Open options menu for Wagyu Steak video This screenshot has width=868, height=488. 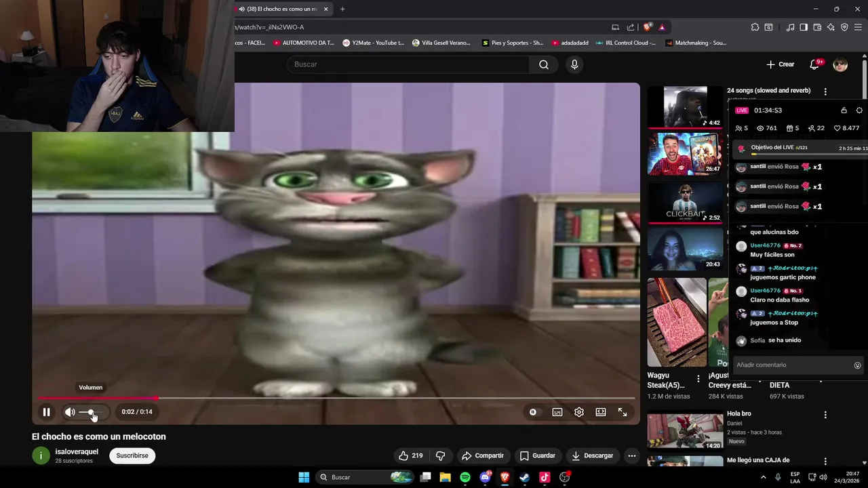pos(698,379)
